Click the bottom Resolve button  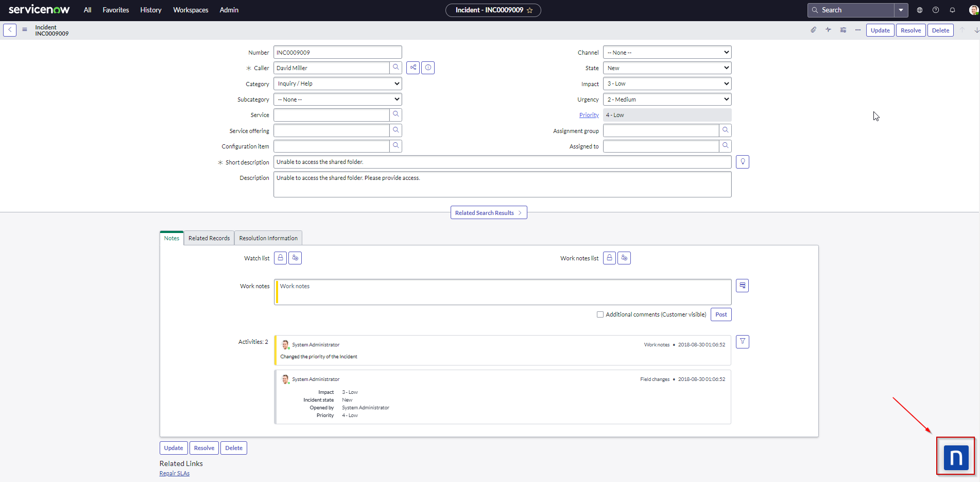[x=204, y=448]
